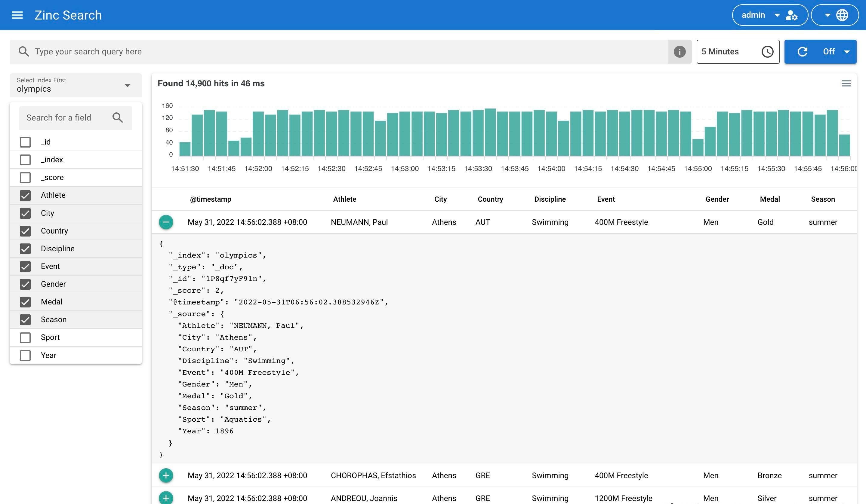Enable the _score field checkbox
The image size is (866, 504).
pos(25,178)
